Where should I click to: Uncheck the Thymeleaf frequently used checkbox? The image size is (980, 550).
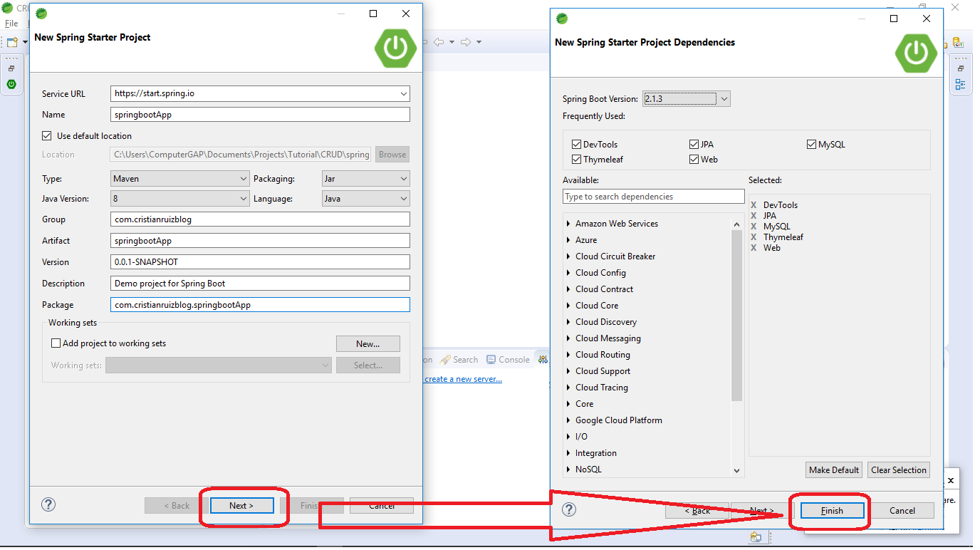pos(577,160)
